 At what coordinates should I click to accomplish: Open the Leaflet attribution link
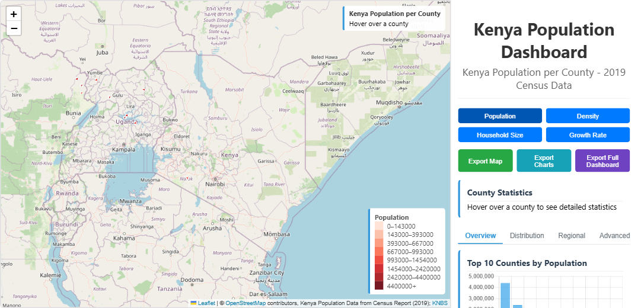tap(206, 303)
